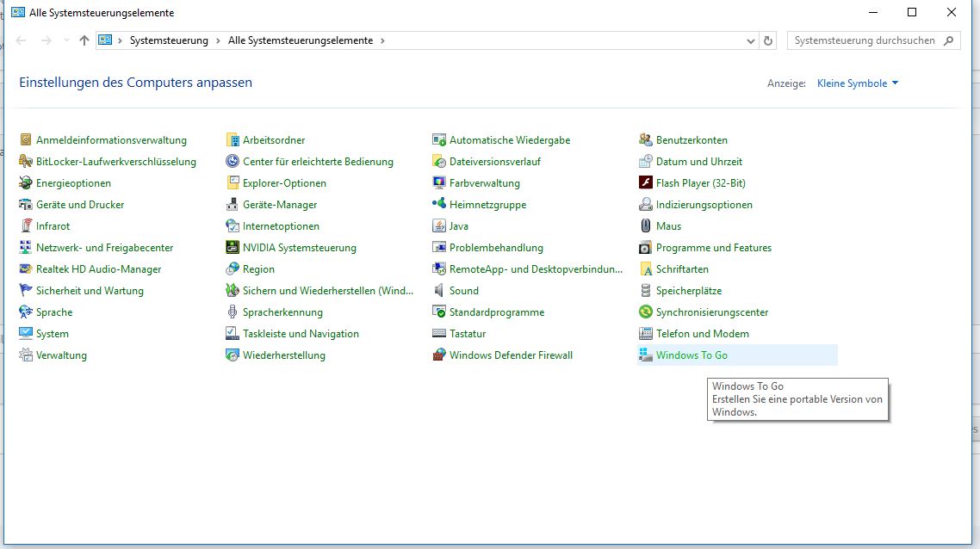Viewport: 980px width, 549px height.
Task: Refresh the address bar view
Action: [x=768, y=40]
